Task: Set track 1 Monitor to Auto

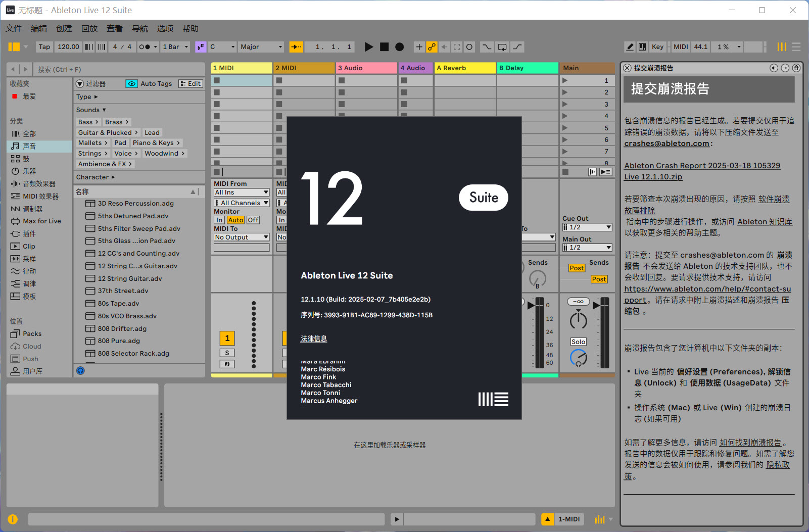Action: [235, 220]
